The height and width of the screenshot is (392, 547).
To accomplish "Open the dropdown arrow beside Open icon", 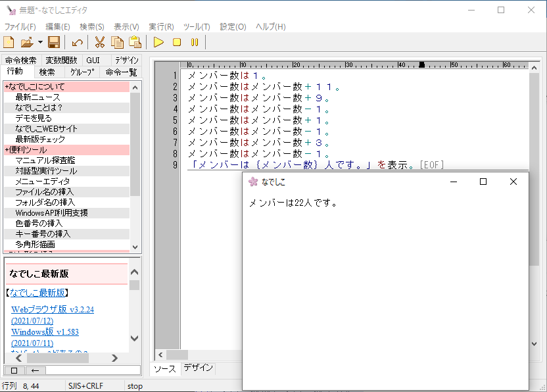I will pyautogui.click(x=40, y=43).
